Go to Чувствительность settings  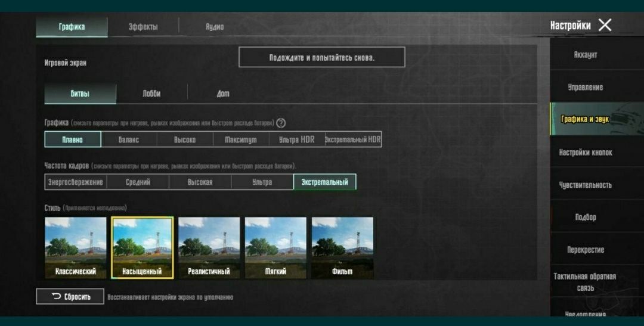click(x=586, y=185)
